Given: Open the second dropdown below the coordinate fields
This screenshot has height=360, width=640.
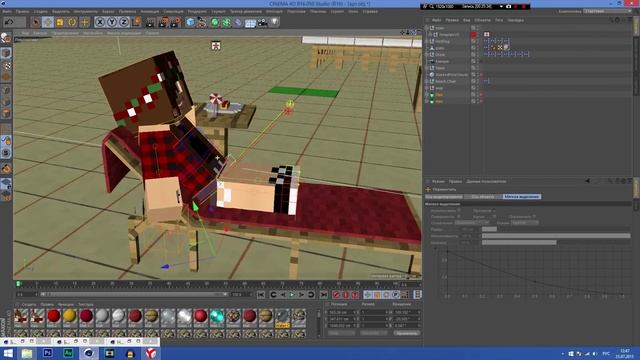Looking at the screenshot, I should 373,333.
